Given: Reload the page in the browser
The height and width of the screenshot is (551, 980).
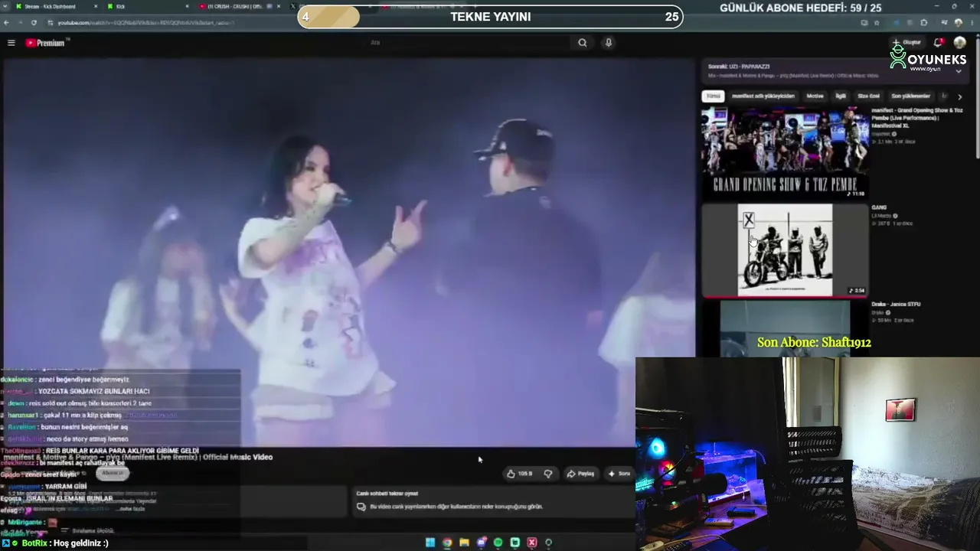Looking at the screenshot, I should (x=34, y=23).
